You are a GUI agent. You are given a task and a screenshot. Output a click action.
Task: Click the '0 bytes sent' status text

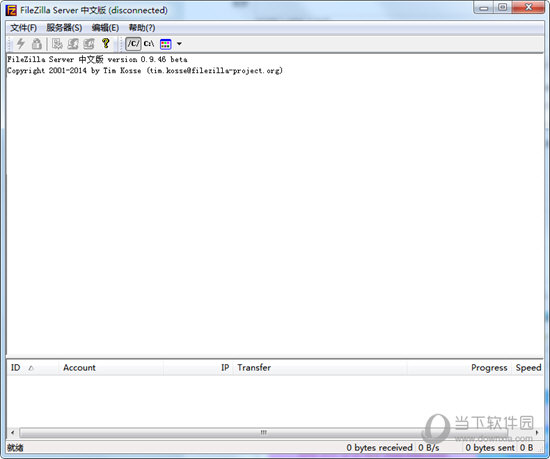(x=490, y=448)
